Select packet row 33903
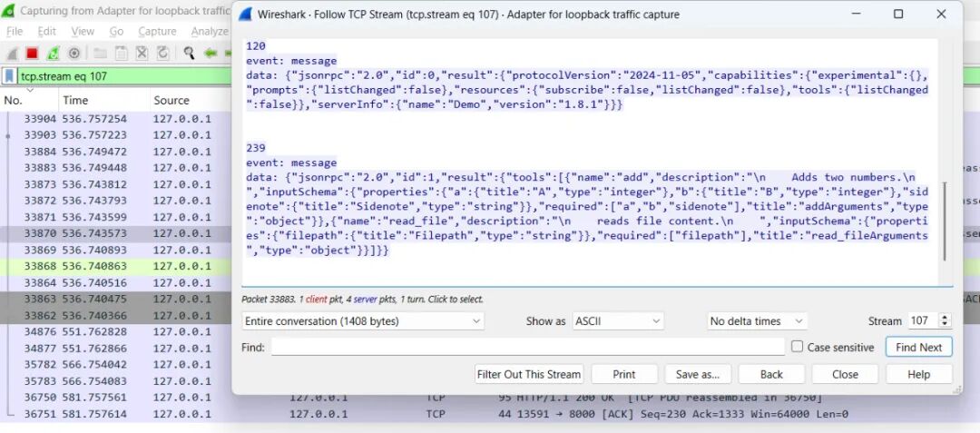Screen dimensions: 980x433 coord(115,135)
